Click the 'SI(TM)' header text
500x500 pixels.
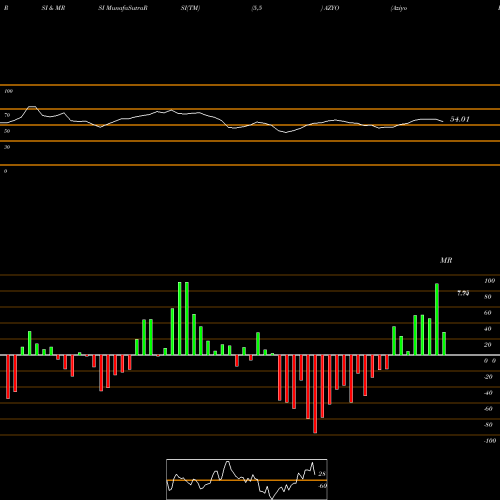tap(190, 8)
